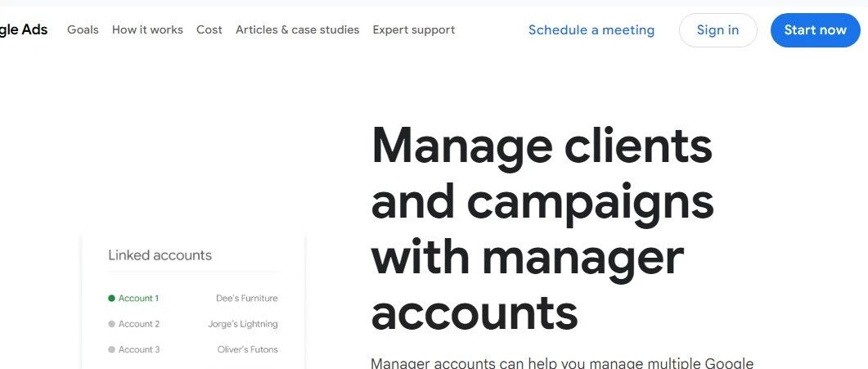The height and width of the screenshot is (369, 868).
Task: Select the gray Account 3 status dot
Action: click(x=111, y=349)
